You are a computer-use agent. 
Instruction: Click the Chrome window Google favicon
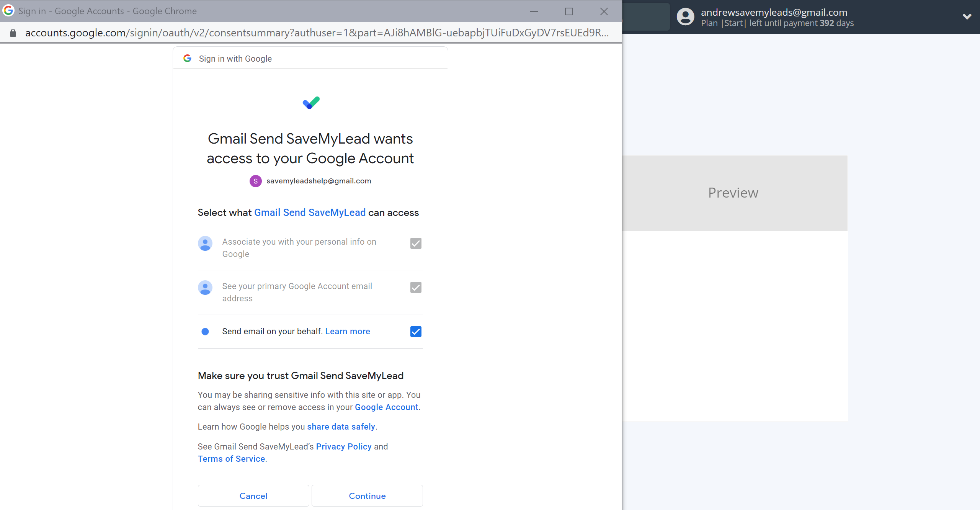coord(8,11)
